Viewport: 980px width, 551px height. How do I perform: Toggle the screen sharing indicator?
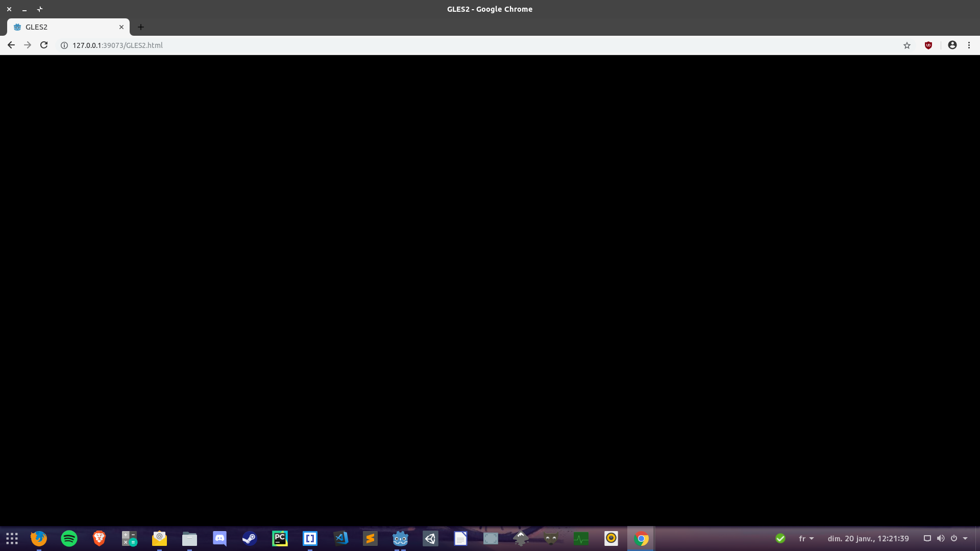(x=926, y=538)
